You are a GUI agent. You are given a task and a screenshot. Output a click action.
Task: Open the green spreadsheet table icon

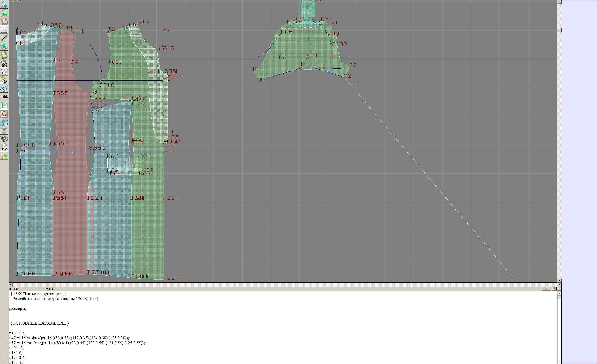coord(4,105)
